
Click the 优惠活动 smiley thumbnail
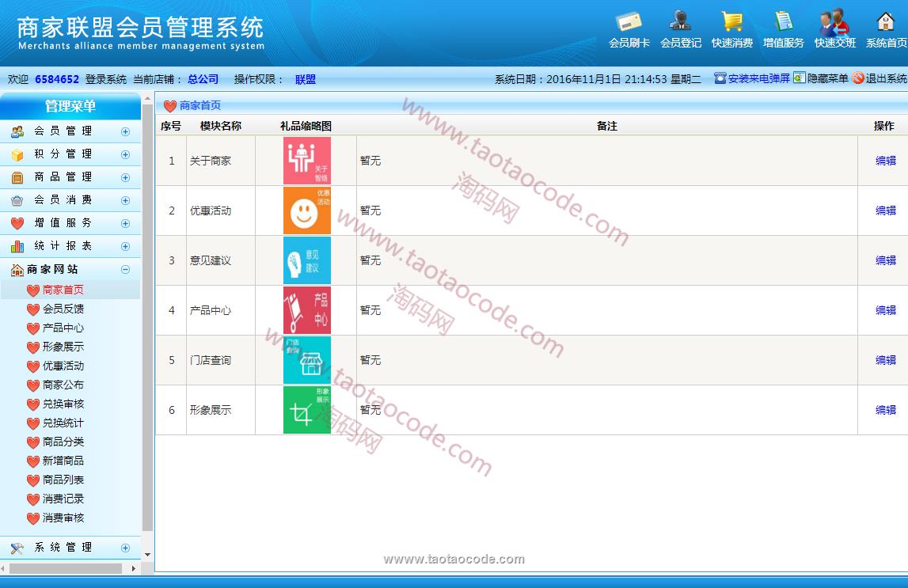306,211
